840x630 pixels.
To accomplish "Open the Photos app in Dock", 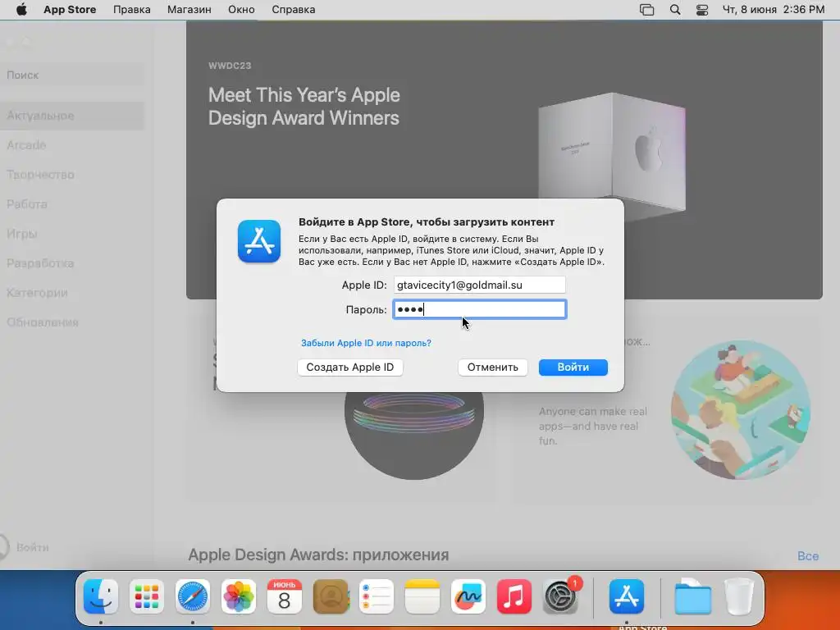I will point(239,596).
